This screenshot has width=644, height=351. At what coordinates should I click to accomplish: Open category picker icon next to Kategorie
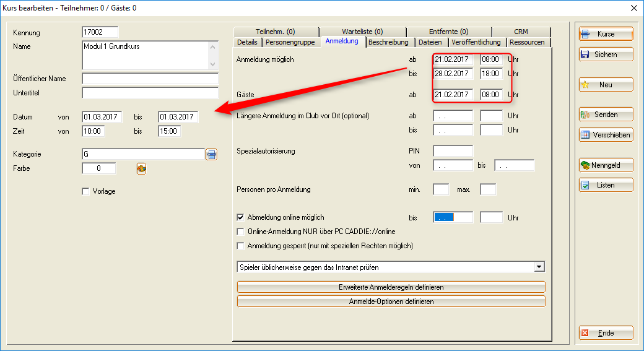pyautogui.click(x=212, y=155)
